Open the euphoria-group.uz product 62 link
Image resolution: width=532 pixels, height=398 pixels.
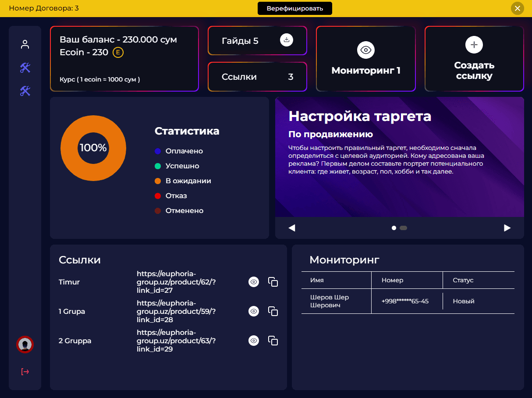point(176,282)
